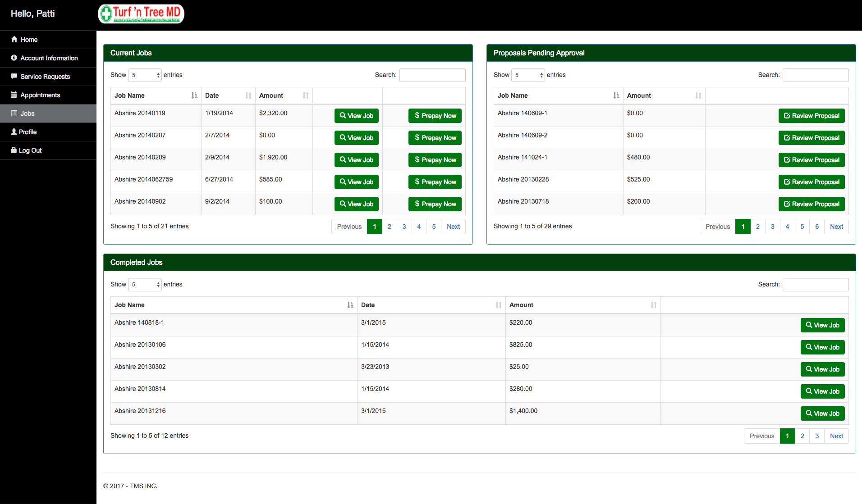
Task: Sort Current Jobs by Date icon
Action: 248,95
